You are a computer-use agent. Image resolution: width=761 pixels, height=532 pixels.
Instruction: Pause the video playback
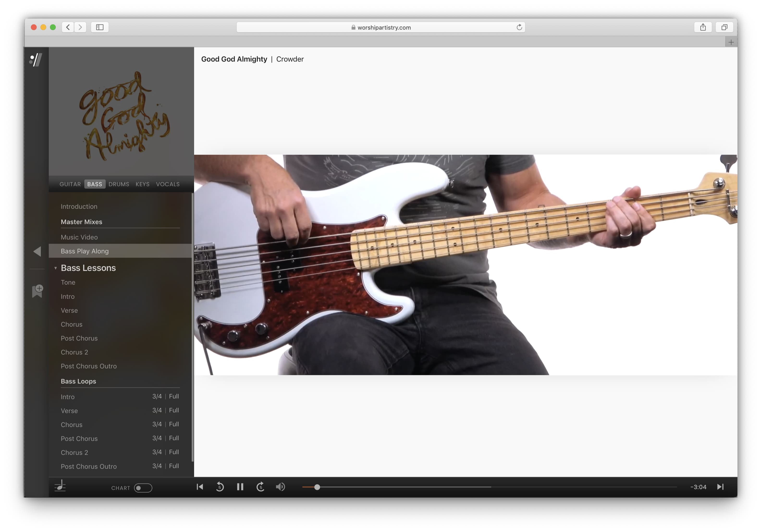(x=240, y=487)
